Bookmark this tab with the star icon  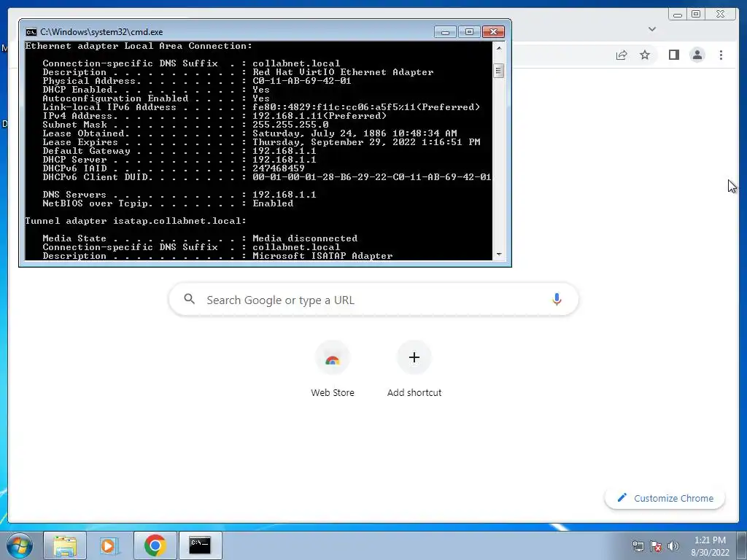[645, 55]
